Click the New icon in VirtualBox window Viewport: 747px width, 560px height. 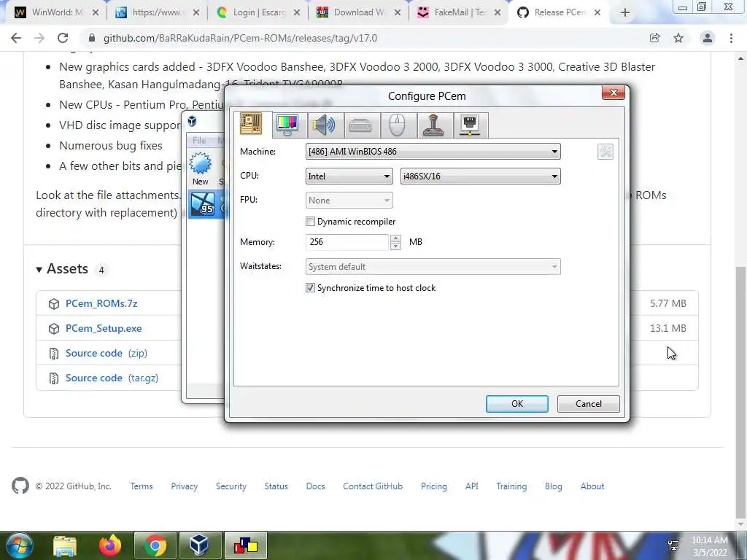click(200, 168)
